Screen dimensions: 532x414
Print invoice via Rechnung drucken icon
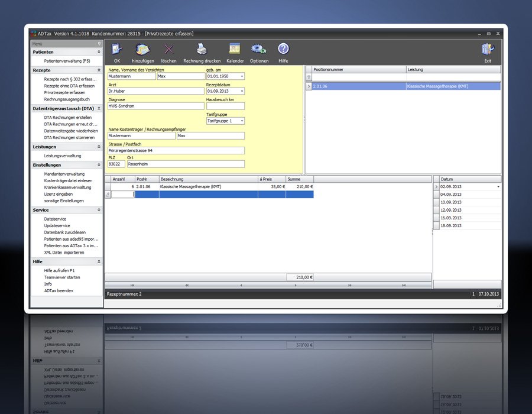pyautogui.click(x=202, y=50)
